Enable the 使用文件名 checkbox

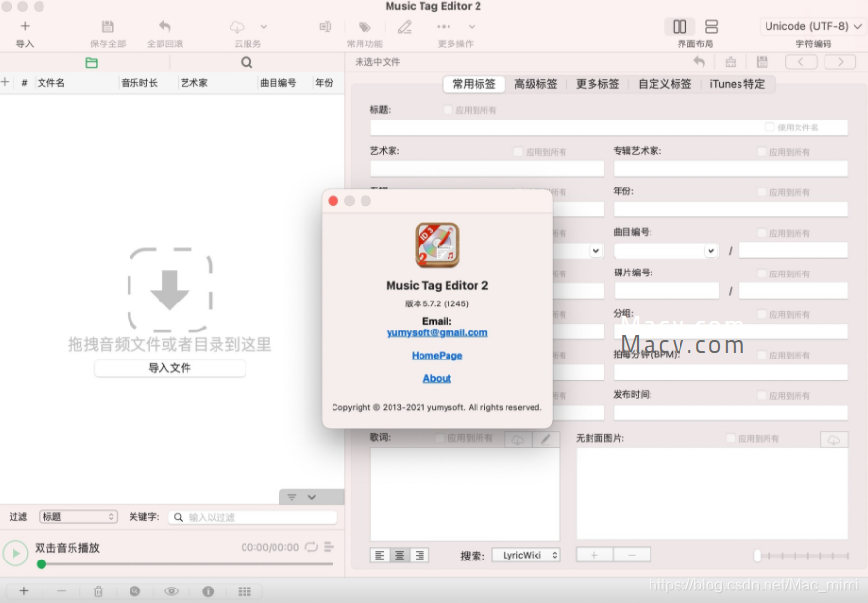769,128
